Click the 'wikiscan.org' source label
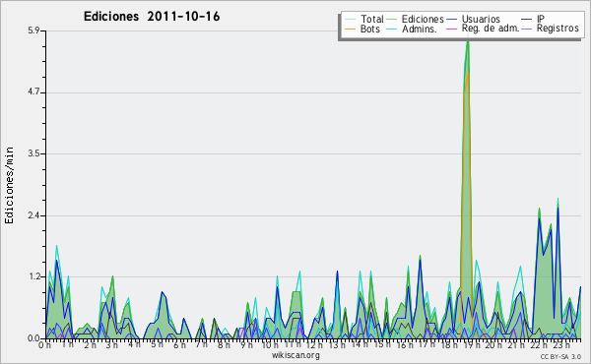This screenshot has height=364, width=591. click(295, 355)
